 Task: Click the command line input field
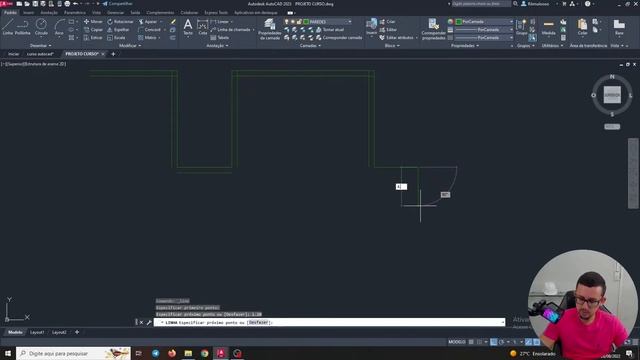(x=329, y=322)
